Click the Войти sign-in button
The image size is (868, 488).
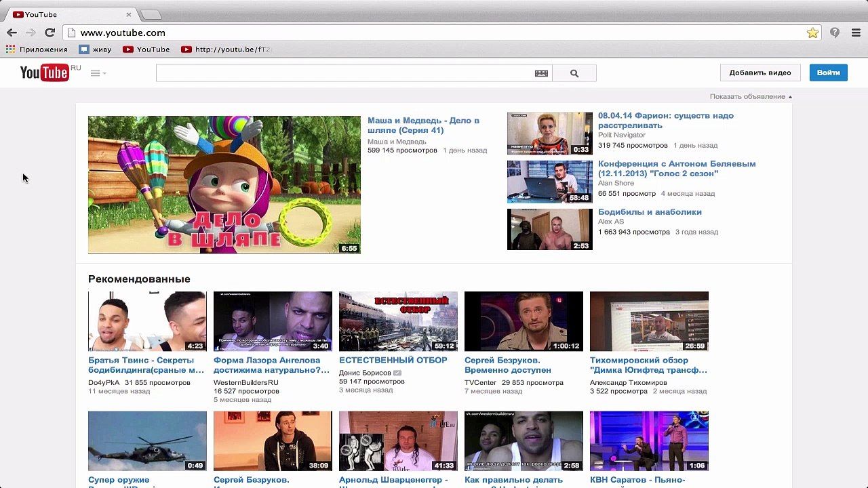tap(829, 73)
